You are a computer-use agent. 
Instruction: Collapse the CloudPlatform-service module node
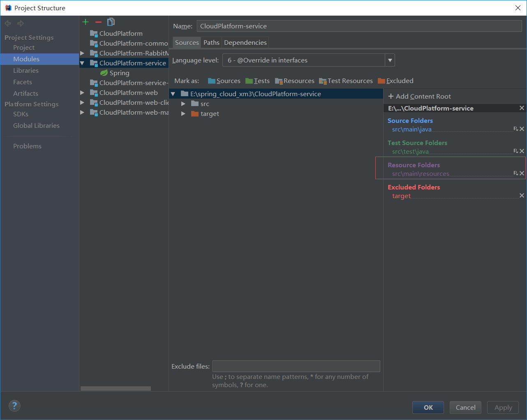click(82, 63)
